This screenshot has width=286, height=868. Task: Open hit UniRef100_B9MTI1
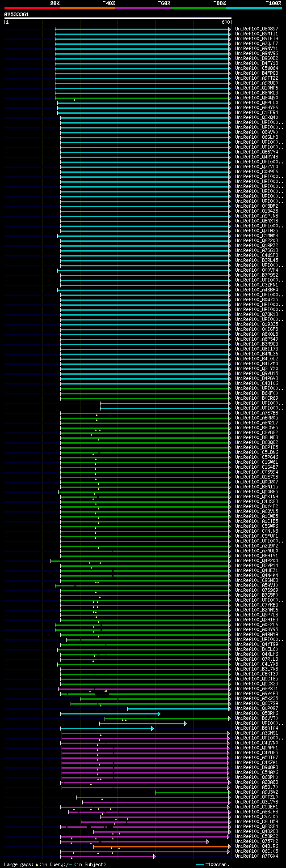(x=257, y=34)
